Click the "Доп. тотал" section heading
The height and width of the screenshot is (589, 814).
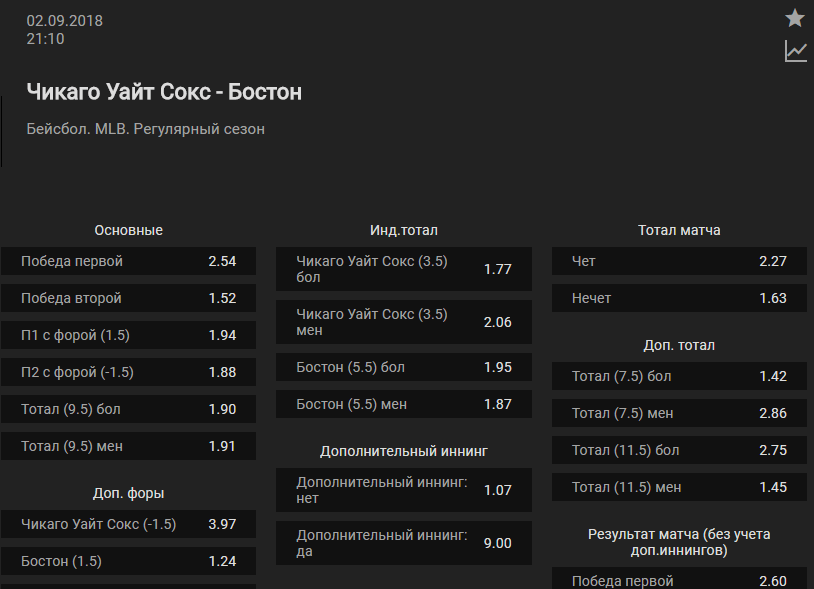coord(679,345)
